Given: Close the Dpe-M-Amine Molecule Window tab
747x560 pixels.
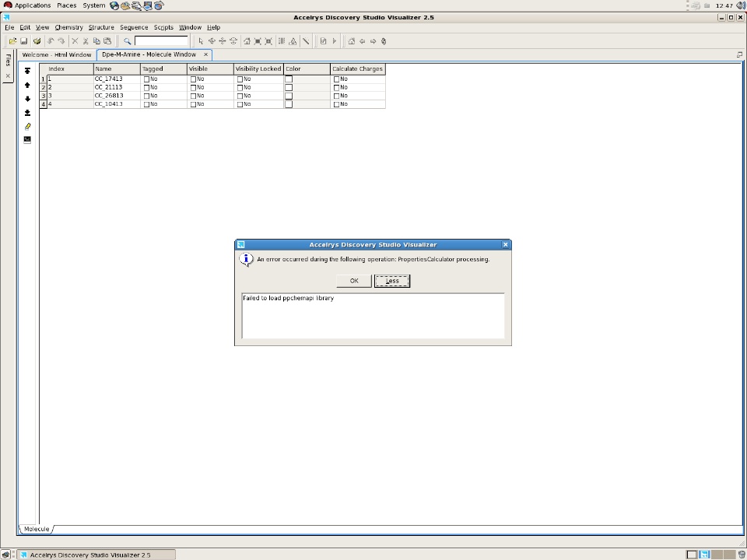Looking at the screenshot, I should point(205,54).
